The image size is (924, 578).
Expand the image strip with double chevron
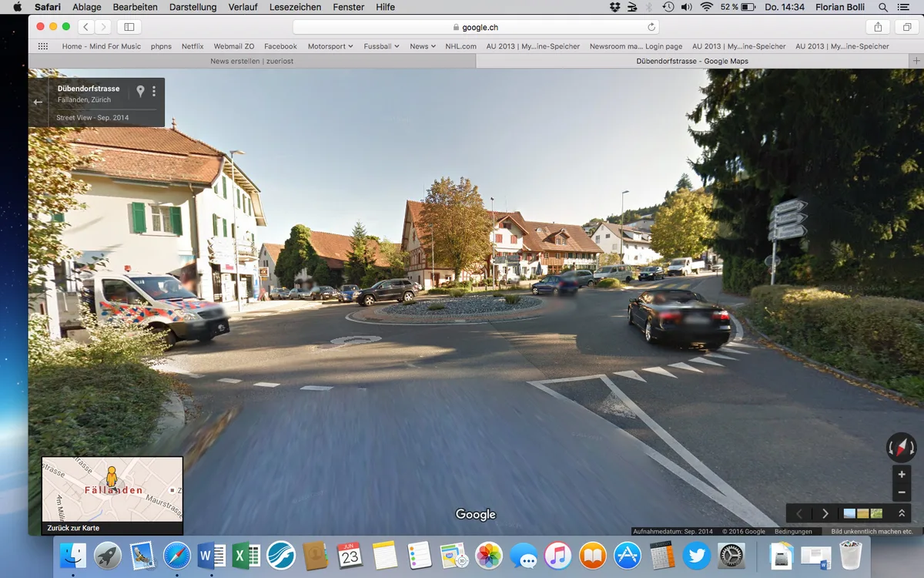(901, 513)
